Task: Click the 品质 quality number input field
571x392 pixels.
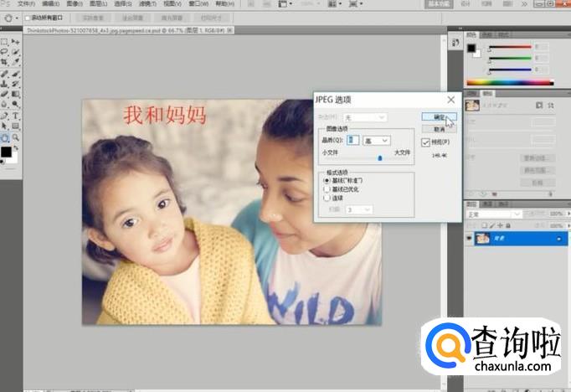Action: [x=352, y=141]
